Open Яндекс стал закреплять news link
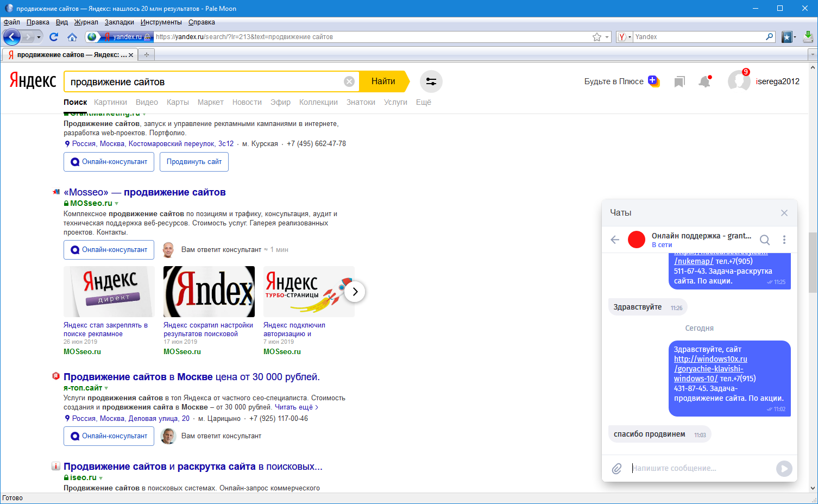The width and height of the screenshot is (818, 504). (x=106, y=330)
